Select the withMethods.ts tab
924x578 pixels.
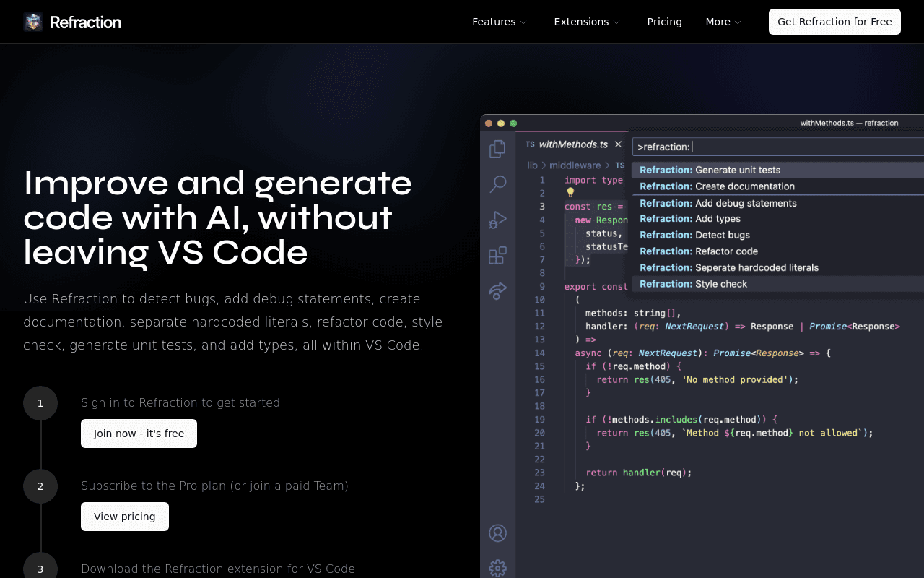(573, 144)
